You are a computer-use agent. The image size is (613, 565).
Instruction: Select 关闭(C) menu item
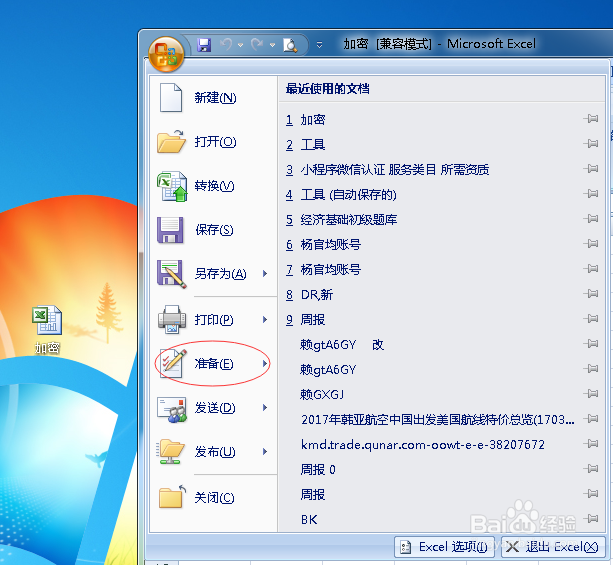(x=213, y=498)
